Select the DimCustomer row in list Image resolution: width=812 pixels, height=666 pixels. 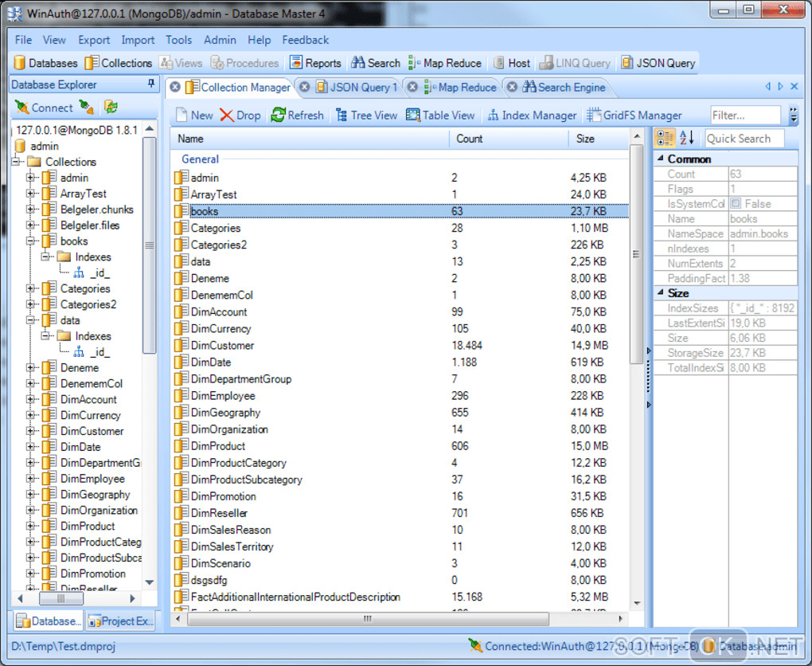[x=400, y=346]
